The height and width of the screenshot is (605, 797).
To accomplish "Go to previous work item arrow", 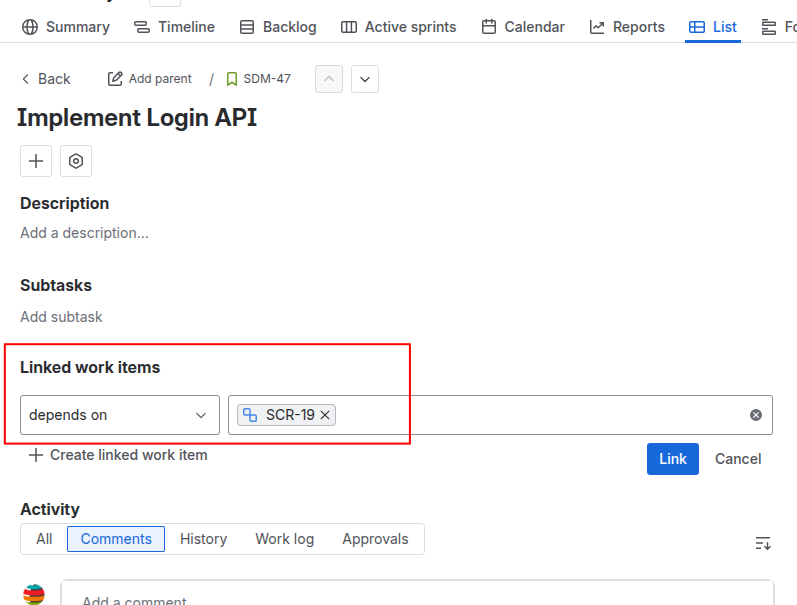I will (x=329, y=79).
